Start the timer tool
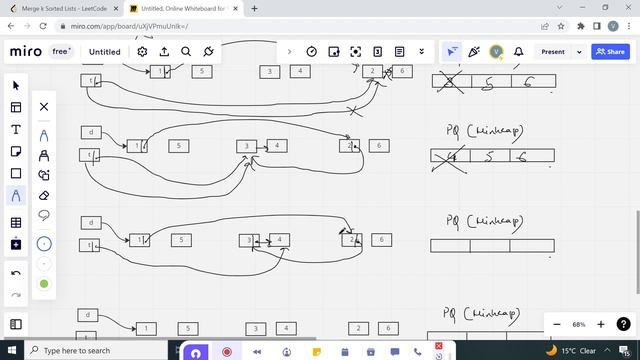640x360 pixels. 312,52
